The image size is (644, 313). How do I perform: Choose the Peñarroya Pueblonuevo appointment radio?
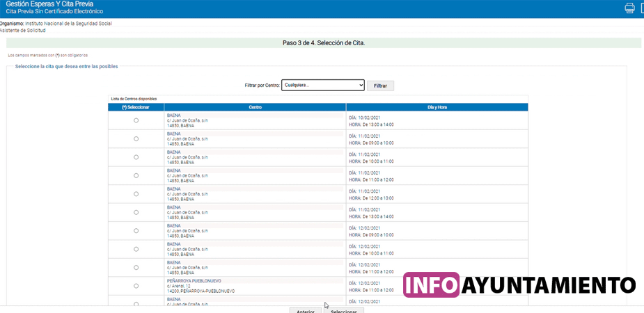[x=136, y=286]
